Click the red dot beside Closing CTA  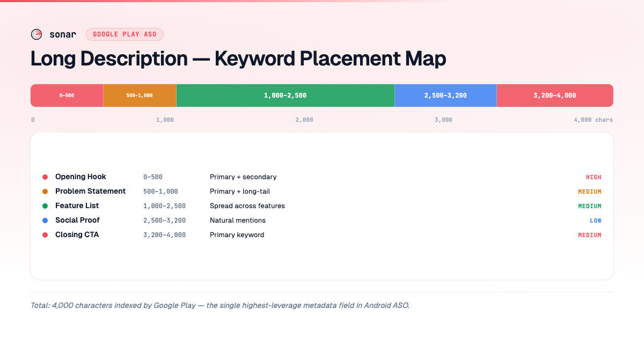(x=45, y=235)
